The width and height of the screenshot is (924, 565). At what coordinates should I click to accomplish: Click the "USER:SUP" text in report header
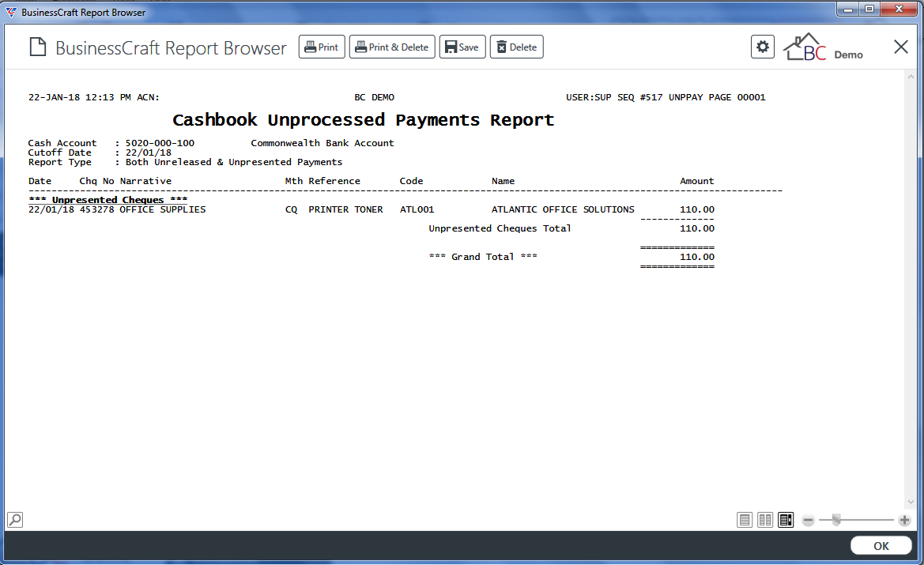(x=589, y=97)
